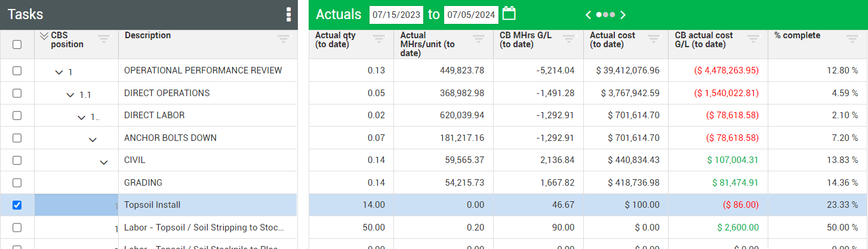Uncheck the Topsoil Install row checkbox
The height and width of the screenshot is (249, 868).
tap(17, 205)
